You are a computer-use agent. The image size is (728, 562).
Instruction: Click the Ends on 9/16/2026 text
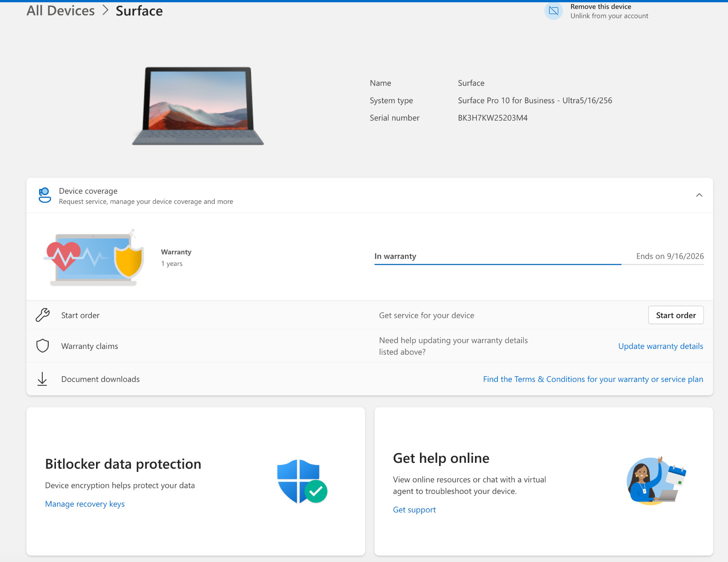click(670, 256)
